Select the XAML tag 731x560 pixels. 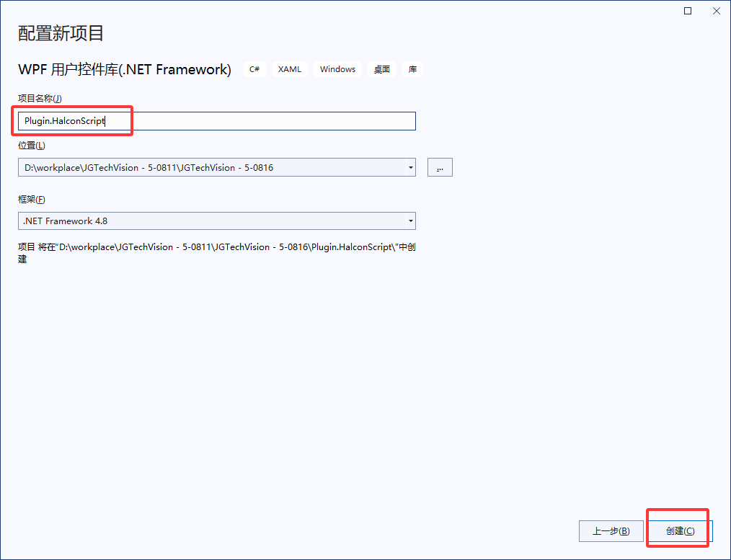click(x=289, y=68)
